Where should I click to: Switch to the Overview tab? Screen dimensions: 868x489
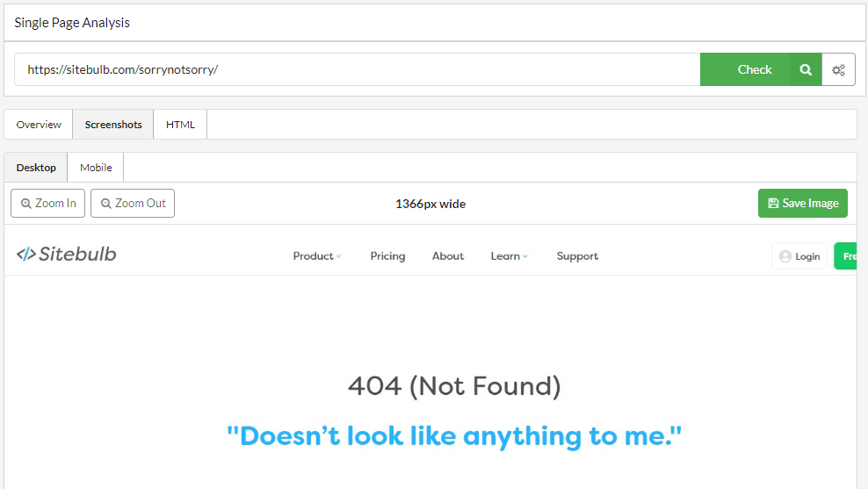pyautogui.click(x=39, y=125)
